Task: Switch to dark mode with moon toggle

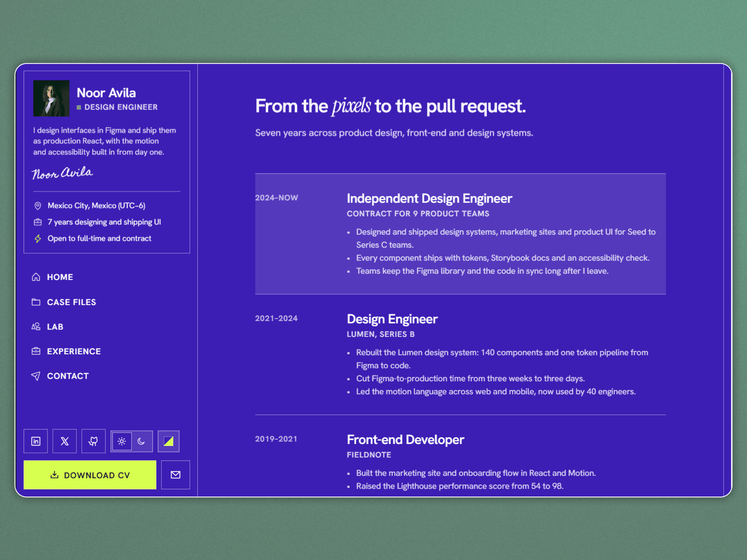Action: click(142, 441)
